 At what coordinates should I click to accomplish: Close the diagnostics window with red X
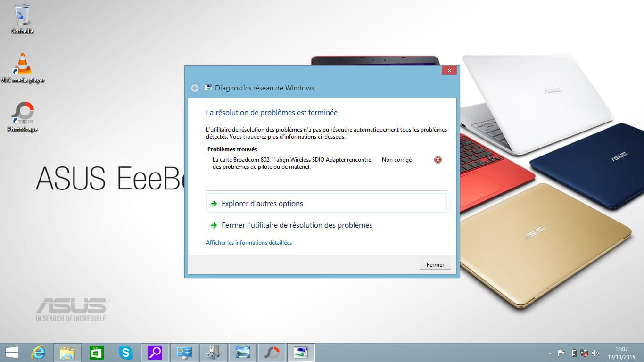tap(449, 71)
